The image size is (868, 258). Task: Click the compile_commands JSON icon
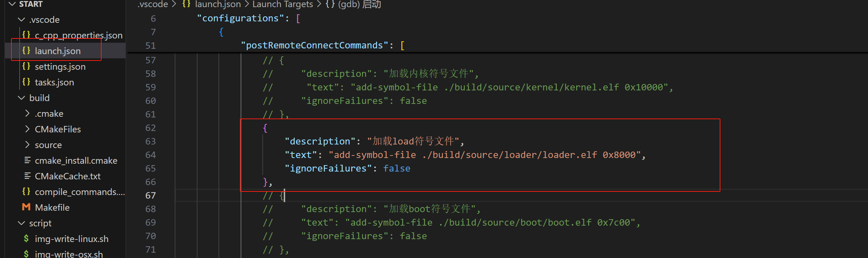[26, 191]
